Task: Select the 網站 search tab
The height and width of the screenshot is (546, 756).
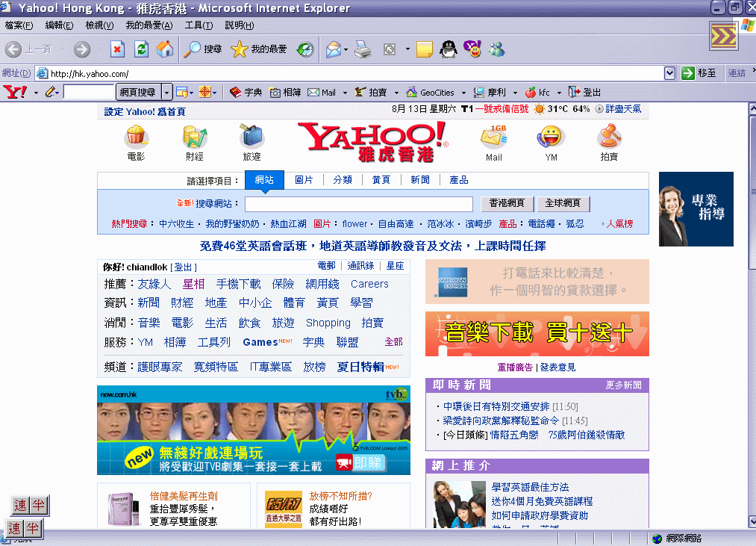Action: point(264,179)
